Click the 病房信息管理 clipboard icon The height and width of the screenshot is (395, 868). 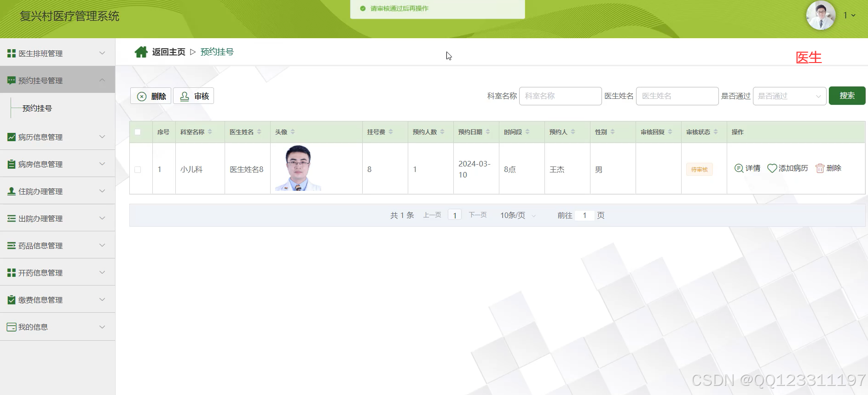12,164
